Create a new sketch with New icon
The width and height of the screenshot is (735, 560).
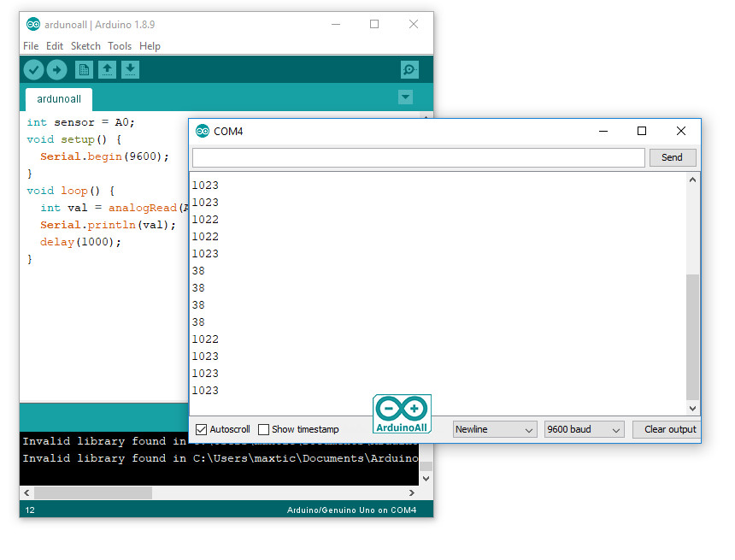84,70
